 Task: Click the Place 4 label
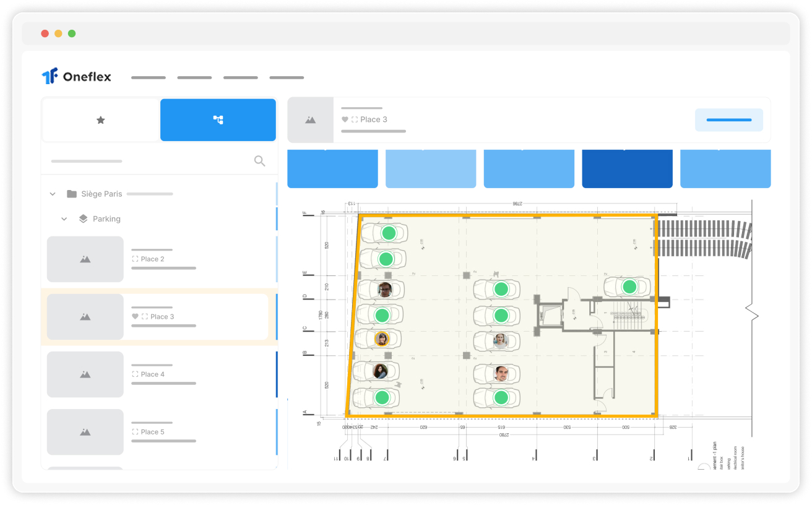pos(152,374)
